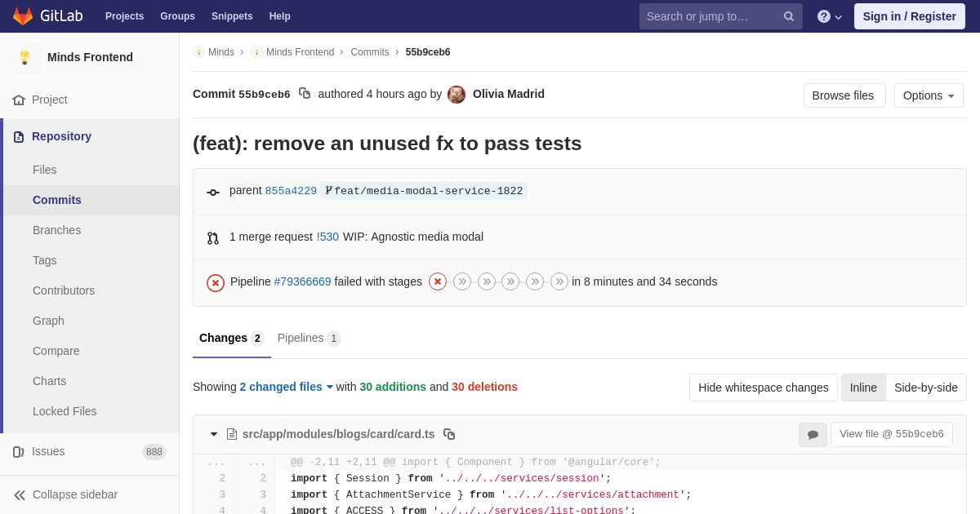980x514 pixels.
Task: Click the failed pipeline status icon
Action: click(x=216, y=282)
